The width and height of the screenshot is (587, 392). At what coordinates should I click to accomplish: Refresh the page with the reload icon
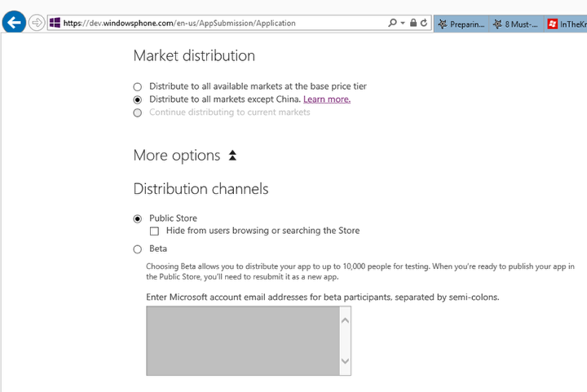coord(425,24)
